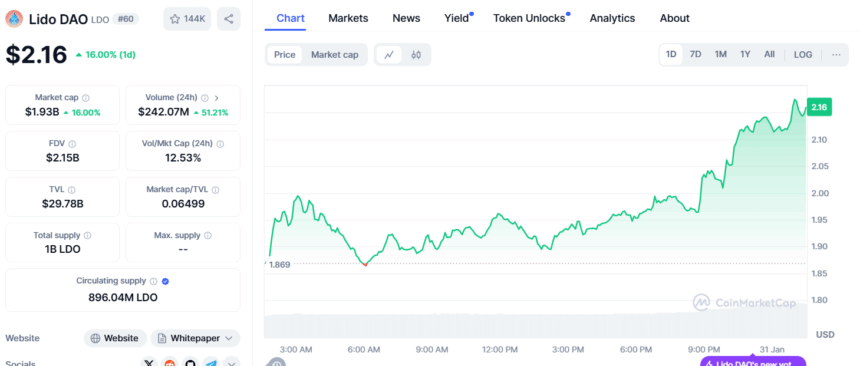The height and width of the screenshot is (366, 860).
Task: Select the 1D time range
Action: tap(671, 54)
